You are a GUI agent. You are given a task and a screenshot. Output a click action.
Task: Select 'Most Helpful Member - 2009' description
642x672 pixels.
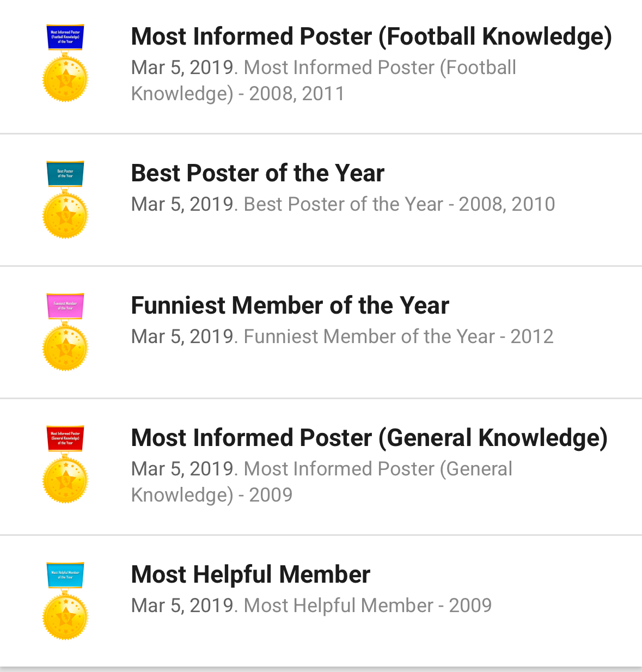tap(368, 606)
